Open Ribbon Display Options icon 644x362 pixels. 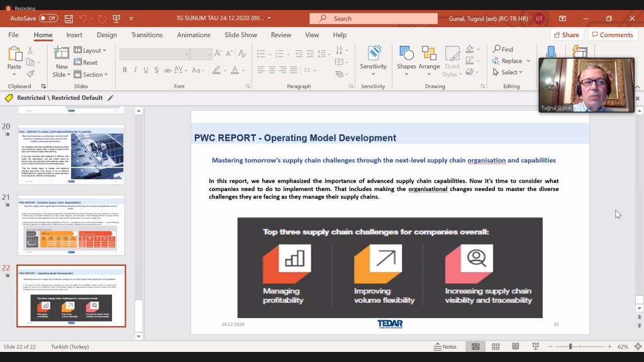(x=562, y=18)
